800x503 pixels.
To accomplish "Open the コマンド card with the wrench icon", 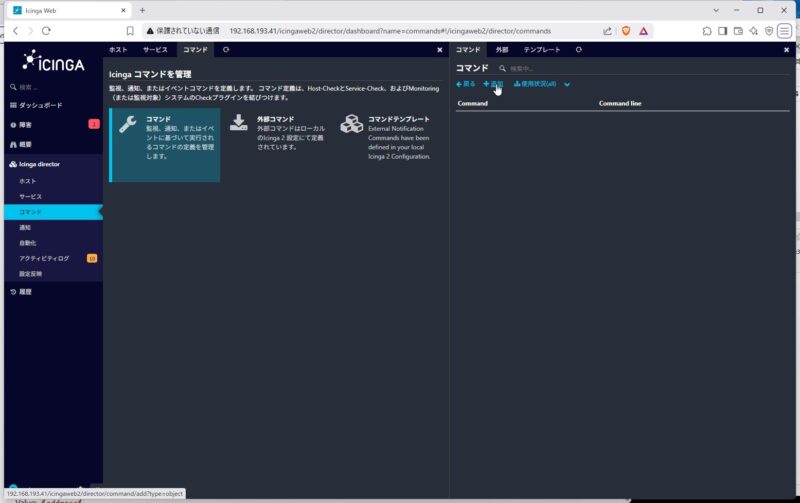I will 165,145.
